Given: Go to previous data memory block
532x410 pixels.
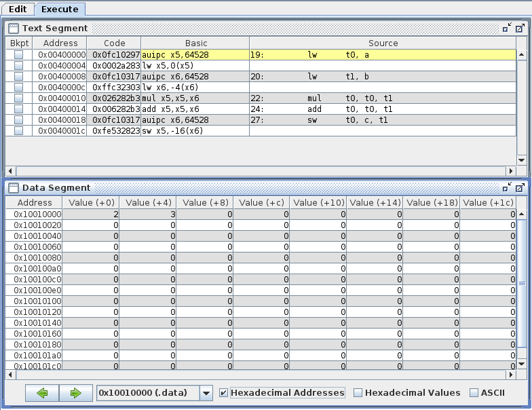Looking at the screenshot, I should [42, 393].
